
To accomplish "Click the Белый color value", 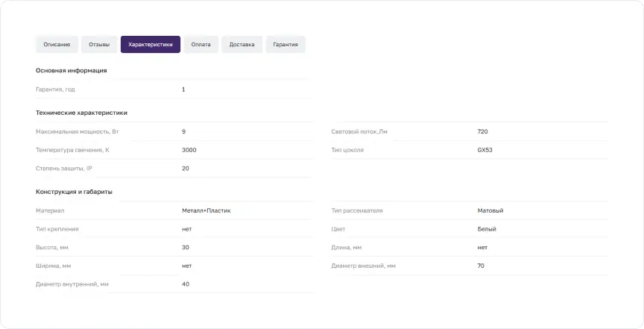I will pyautogui.click(x=487, y=229).
